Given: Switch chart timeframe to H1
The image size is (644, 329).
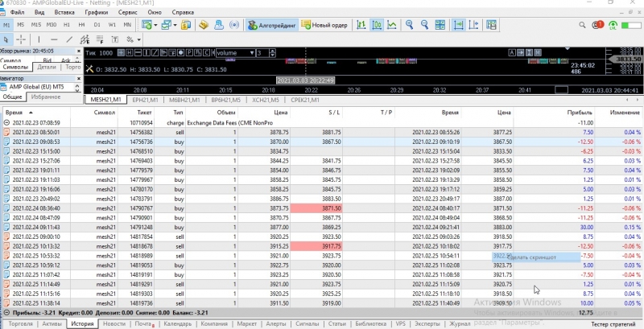Looking at the screenshot, I should click(x=68, y=26).
